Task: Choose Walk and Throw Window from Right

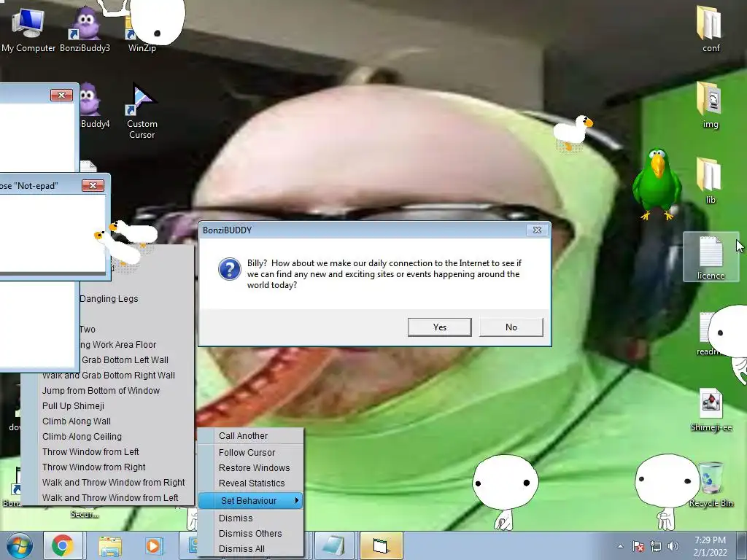Action: click(x=113, y=483)
